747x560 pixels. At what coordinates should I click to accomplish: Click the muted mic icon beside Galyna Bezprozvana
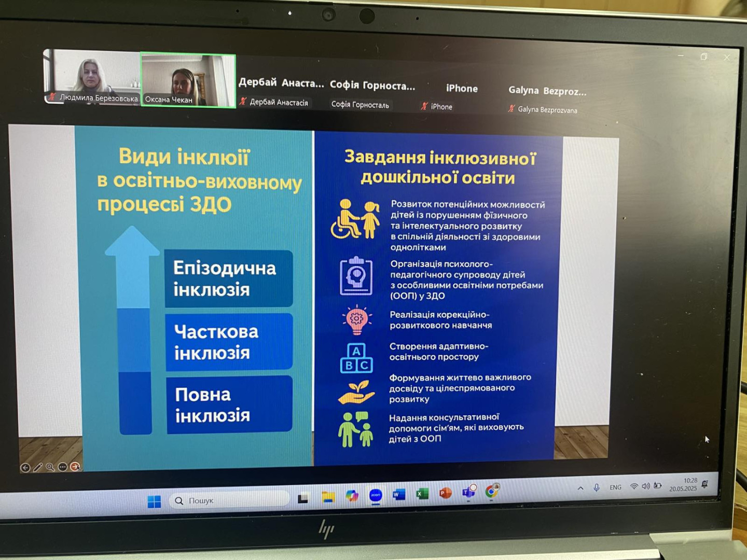pyautogui.click(x=511, y=108)
